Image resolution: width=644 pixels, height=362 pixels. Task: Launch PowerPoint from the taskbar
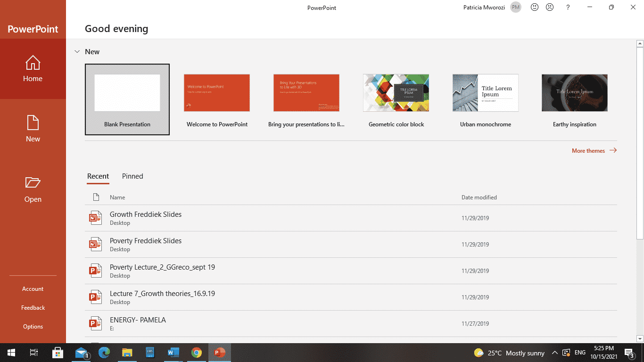pyautogui.click(x=219, y=353)
